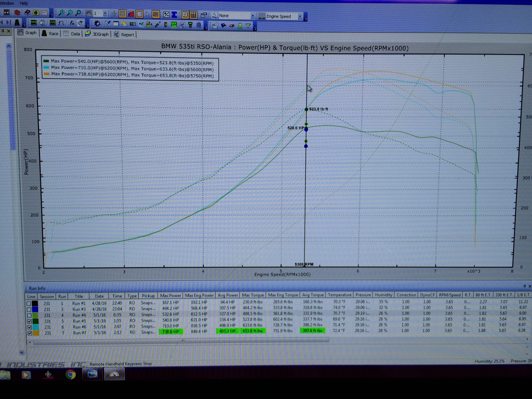Click the sigma summation toolbar icon

coord(175,14)
